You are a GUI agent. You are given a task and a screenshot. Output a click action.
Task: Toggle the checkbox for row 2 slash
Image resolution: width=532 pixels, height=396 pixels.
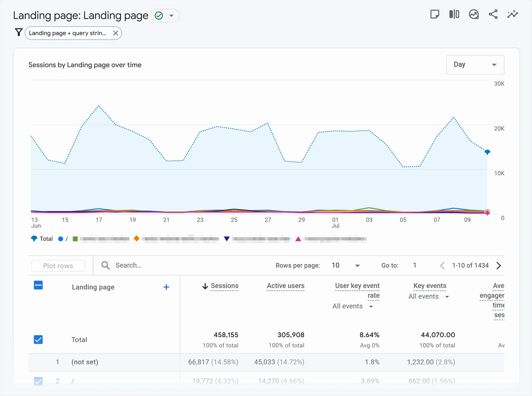pyautogui.click(x=38, y=381)
